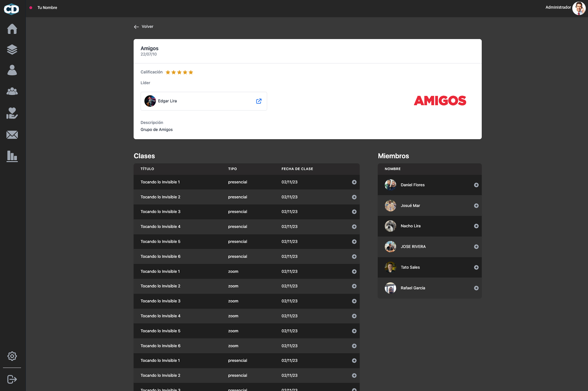The height and width of the screenshot is (391, 588).
Task: Click the fifth rating star
Action: tap(191, 72)
